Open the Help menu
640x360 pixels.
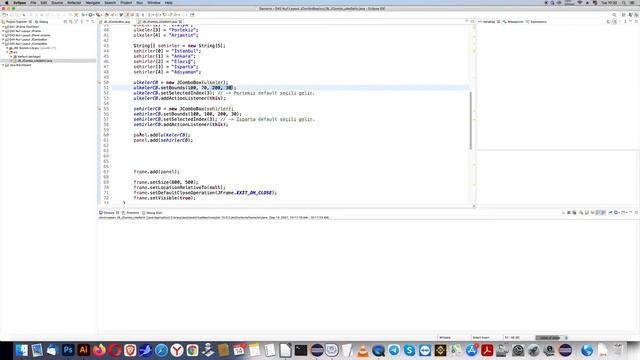tap(169, 2)
